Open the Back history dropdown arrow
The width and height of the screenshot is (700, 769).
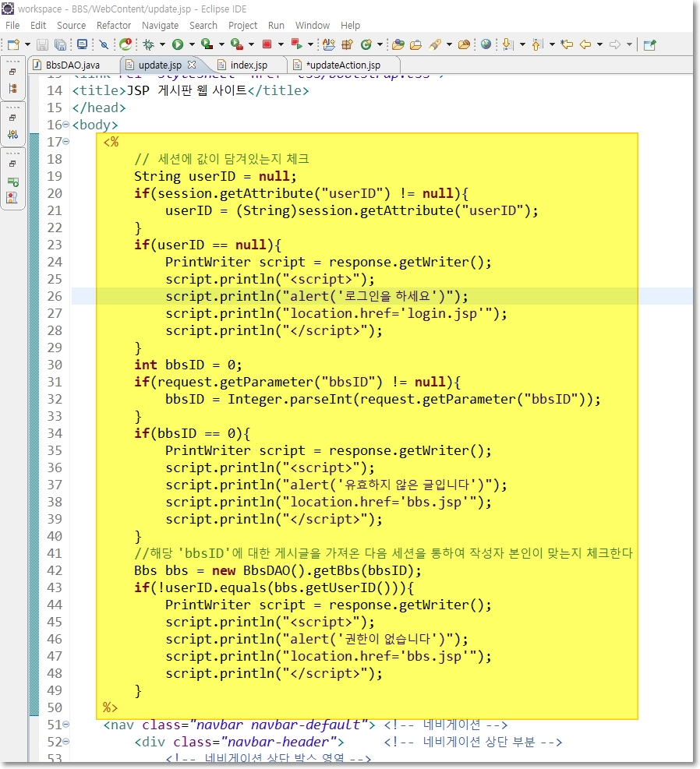[x=599, y=44]
